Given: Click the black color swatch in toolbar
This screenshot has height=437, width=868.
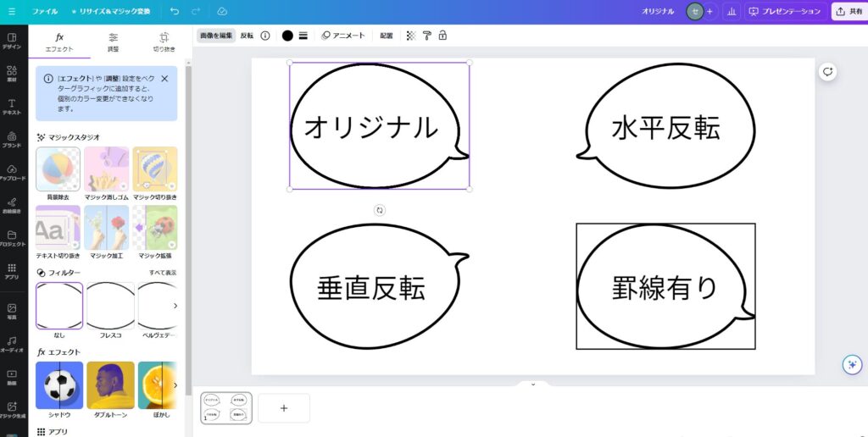Looking at the screenshot, I should (x=287, y=36).
